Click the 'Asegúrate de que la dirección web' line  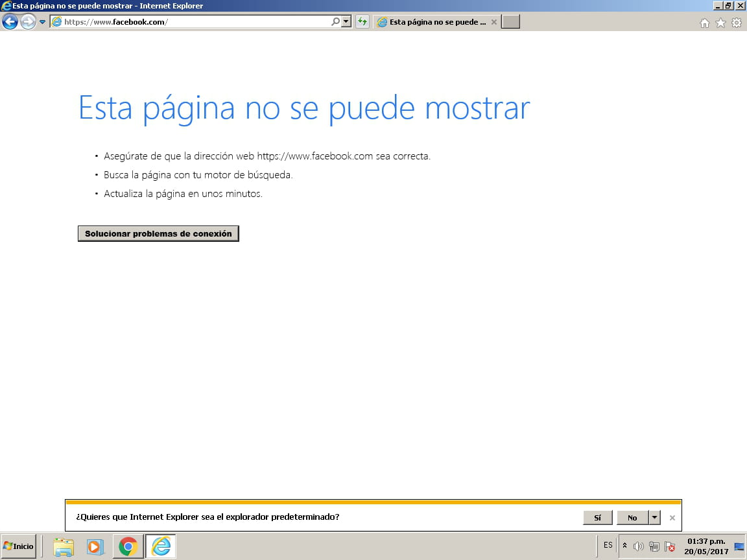pos(267,156)
